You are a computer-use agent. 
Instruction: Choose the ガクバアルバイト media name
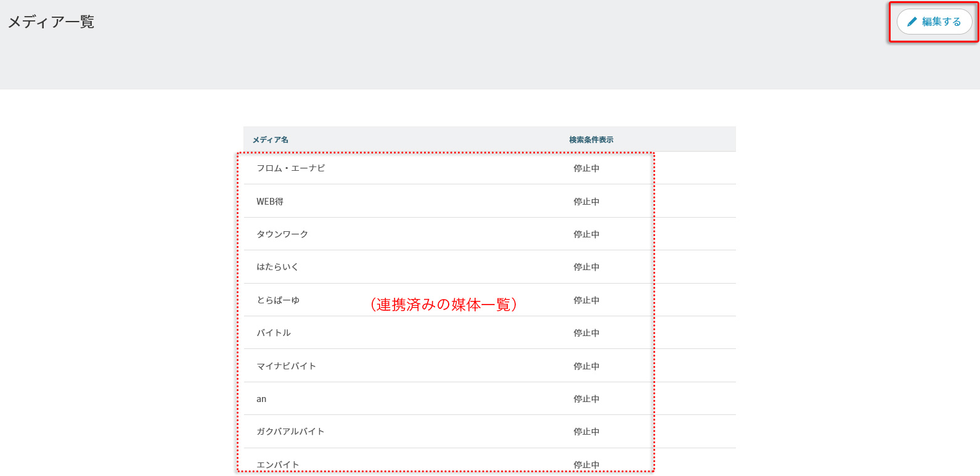(x=290, y=432)
